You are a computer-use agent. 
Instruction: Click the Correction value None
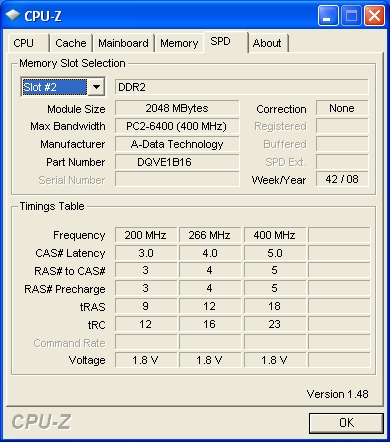(x=342, y=108)
